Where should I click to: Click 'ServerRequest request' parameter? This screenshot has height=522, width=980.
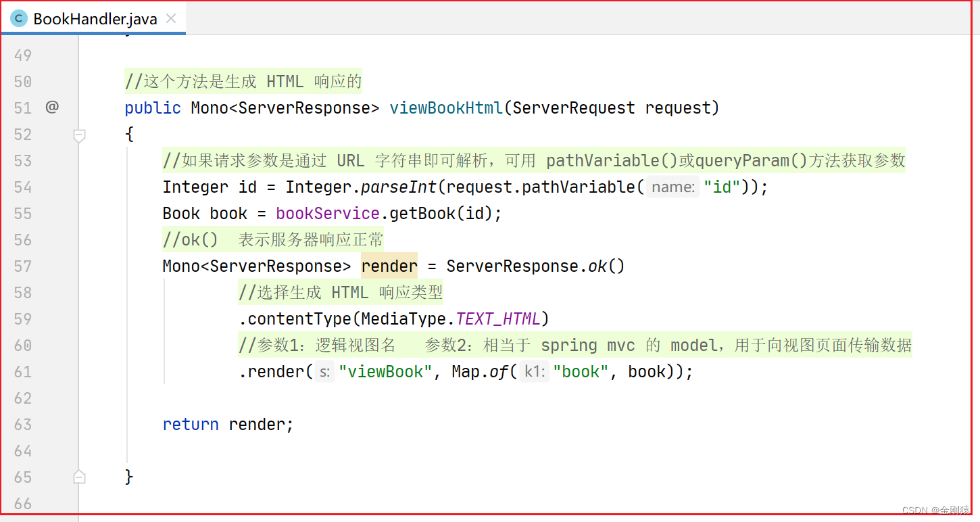click(612, 108)
